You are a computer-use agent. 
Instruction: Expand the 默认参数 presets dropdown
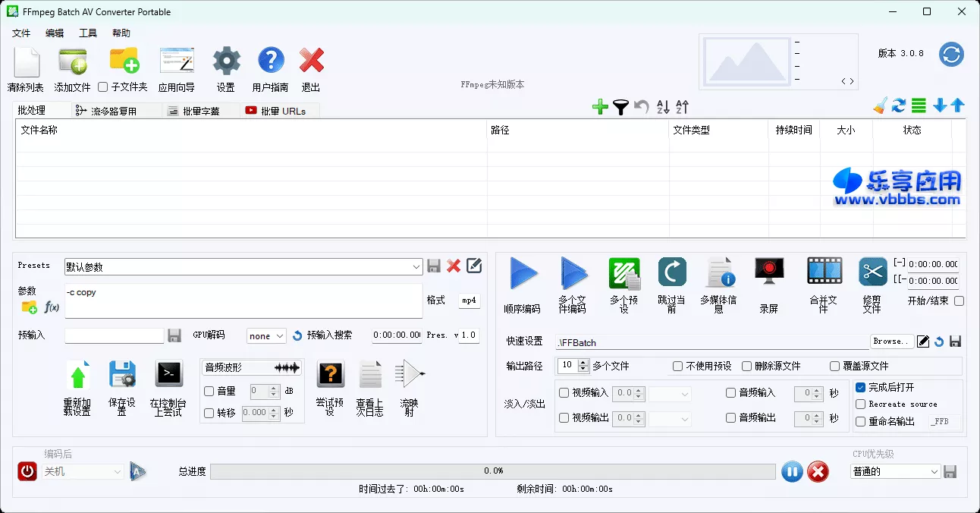coord(416,266)
